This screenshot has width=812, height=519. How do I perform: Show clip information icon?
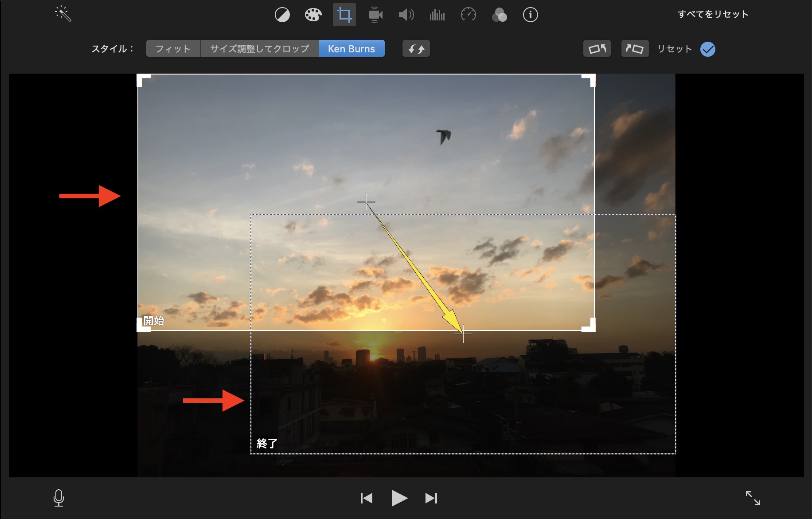click(x=530, y=15)
